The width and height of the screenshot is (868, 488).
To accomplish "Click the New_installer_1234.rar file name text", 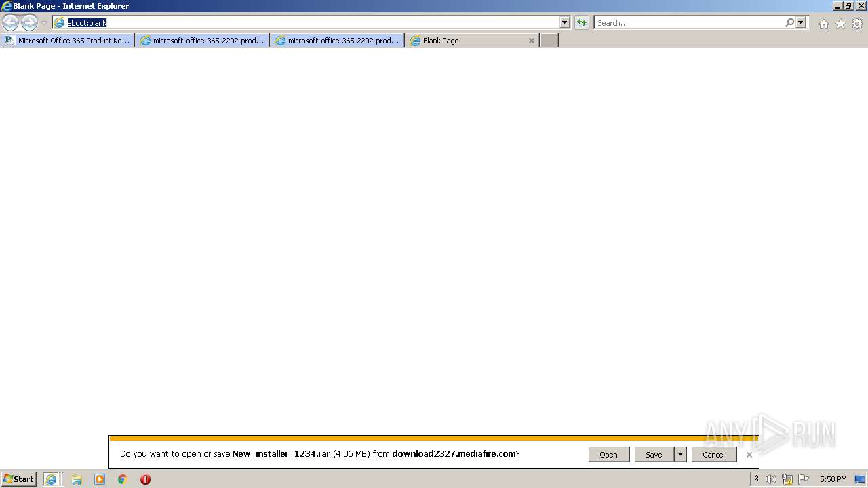I will click(281, 454).
